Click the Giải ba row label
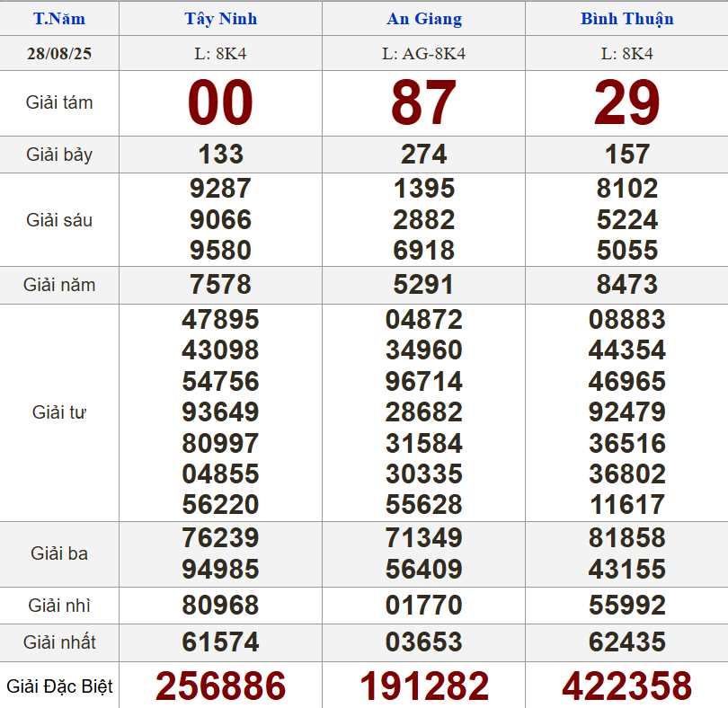Image resolution: width=728 pixels, height=708 pixels. tap(59, 553)
